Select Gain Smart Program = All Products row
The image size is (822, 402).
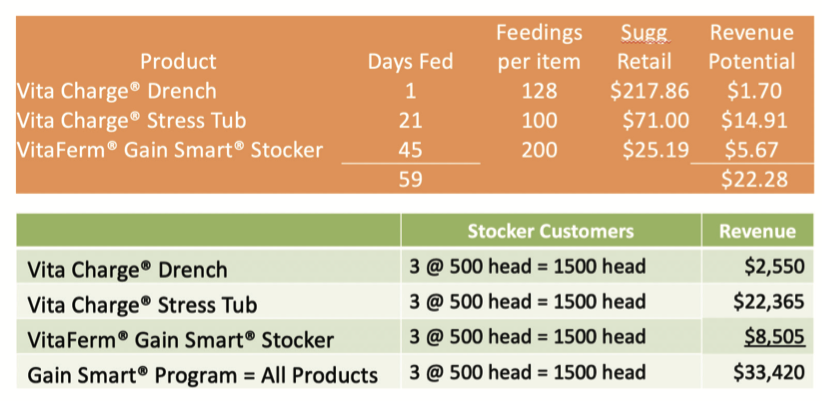pos(415,372)
